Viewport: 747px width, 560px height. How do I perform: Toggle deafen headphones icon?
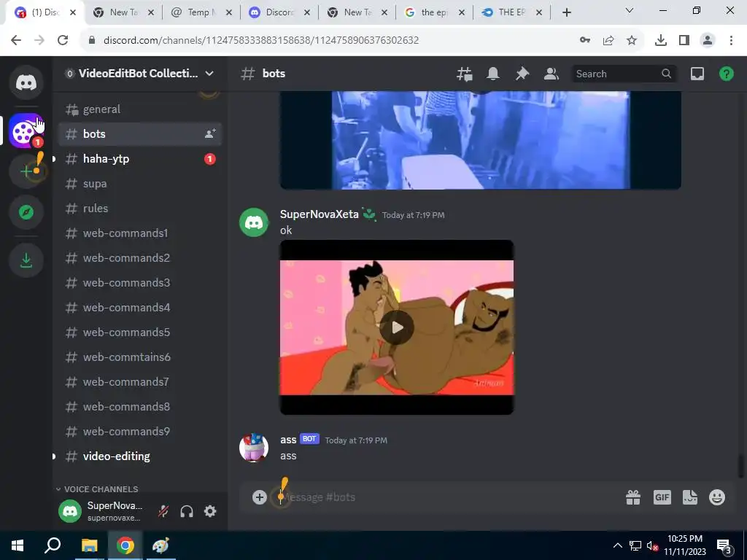[187, 511]
